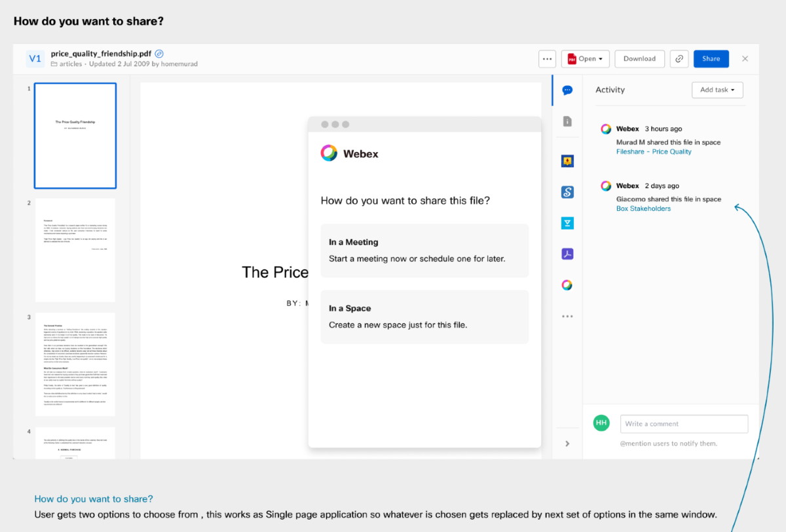Click the first window control dot on Webex popup
786x532 pixels.
click(x=324, y=124)
